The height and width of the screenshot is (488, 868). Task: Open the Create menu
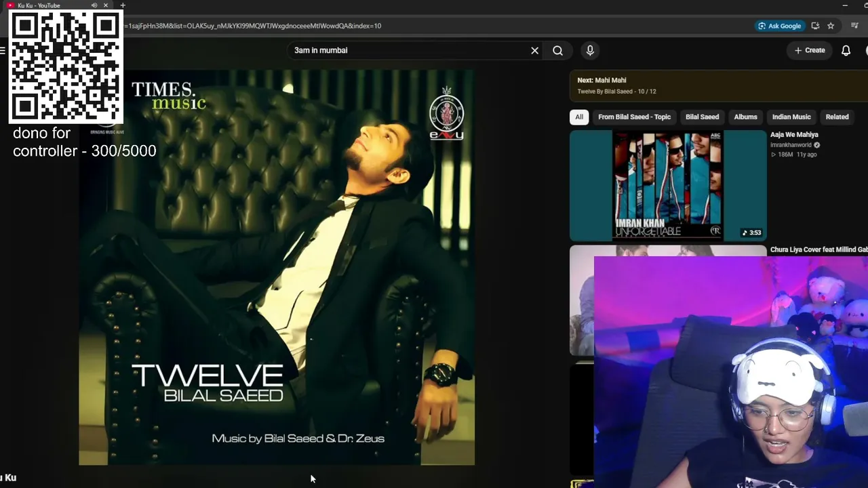(810, 50)
